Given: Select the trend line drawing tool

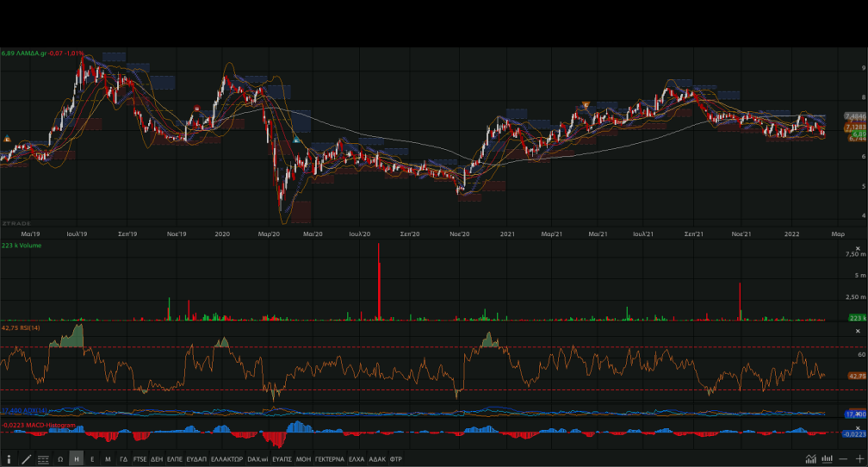Looking at the screenshot, I should (x=26, y=459).
